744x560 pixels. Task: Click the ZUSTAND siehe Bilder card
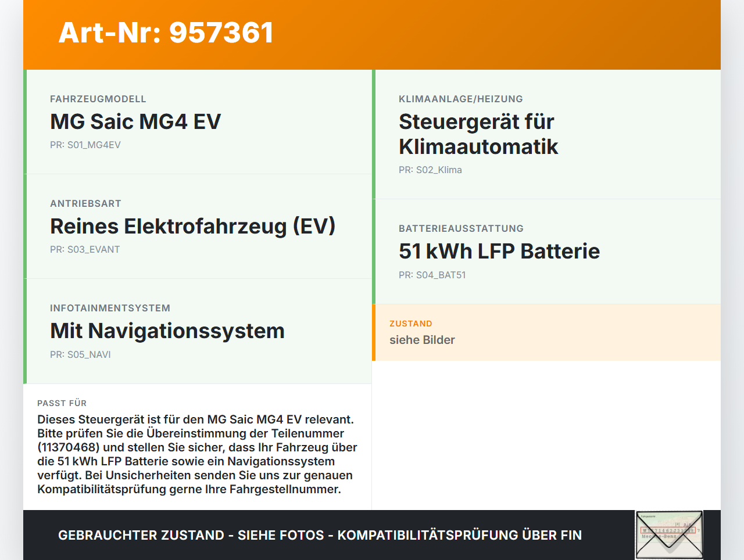[546, 332]
